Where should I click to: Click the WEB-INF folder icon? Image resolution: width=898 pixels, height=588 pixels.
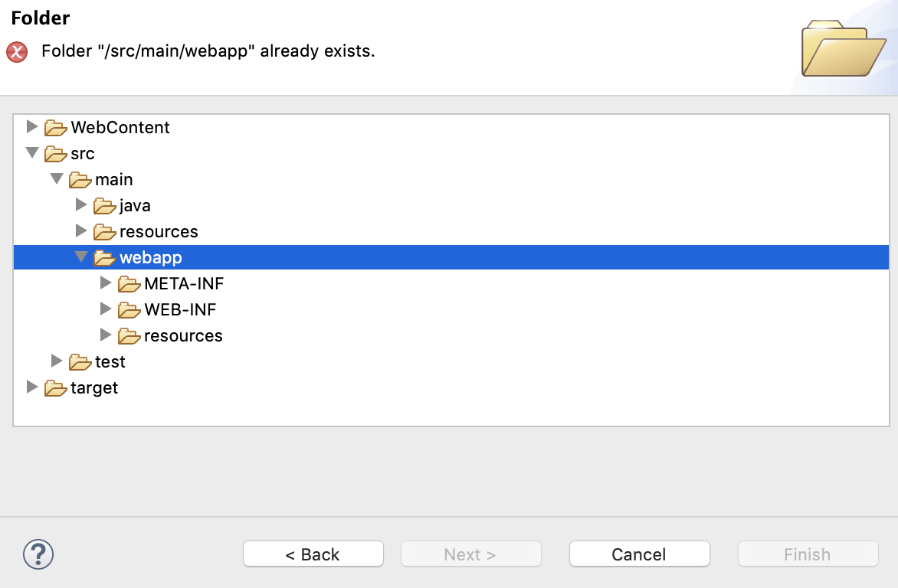tap(129, 310)
